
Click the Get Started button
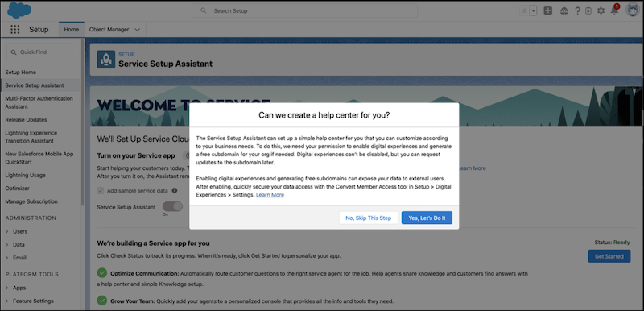[609, 256]
